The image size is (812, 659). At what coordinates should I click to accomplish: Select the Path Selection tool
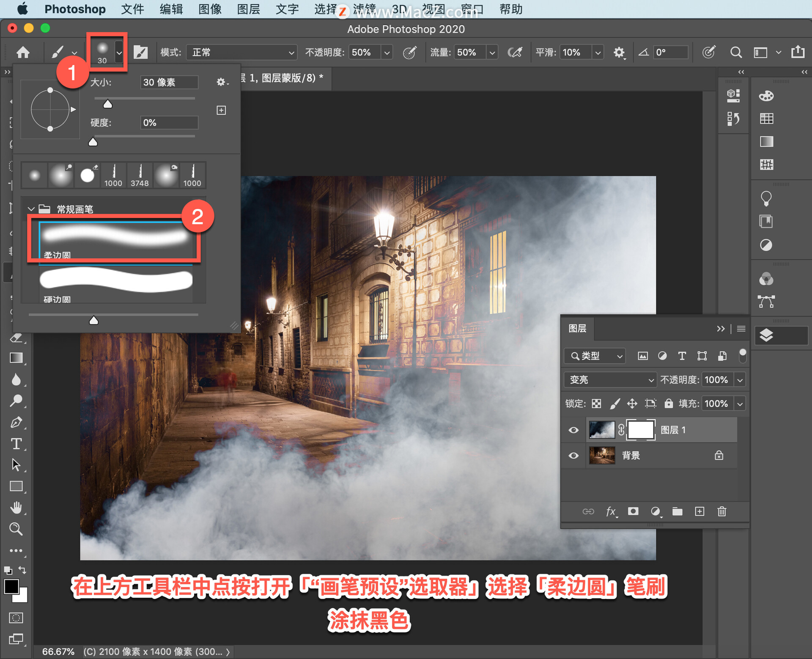pos(16,465)
